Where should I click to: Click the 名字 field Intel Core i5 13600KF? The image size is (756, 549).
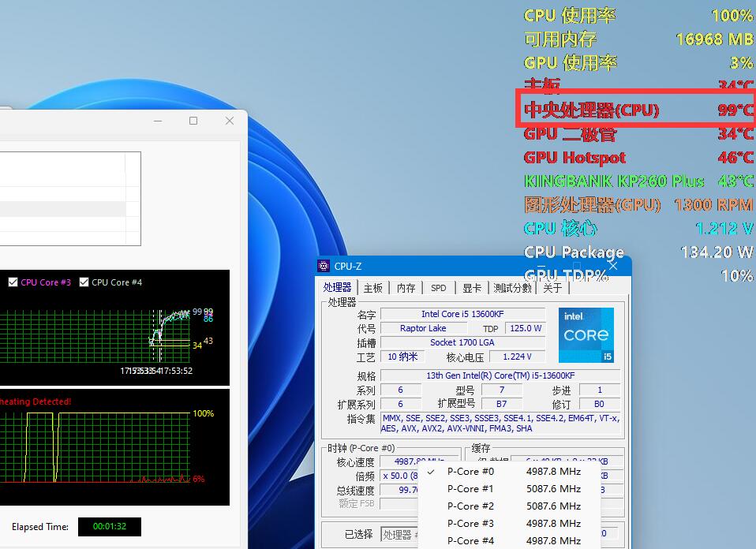click(x=463, y=314)
